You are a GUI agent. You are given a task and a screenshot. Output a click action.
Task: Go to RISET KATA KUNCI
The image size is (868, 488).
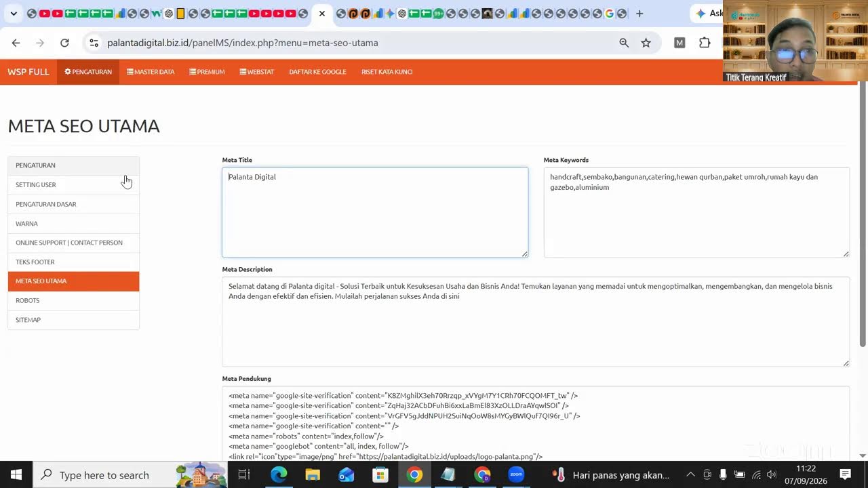pos(387,72)
